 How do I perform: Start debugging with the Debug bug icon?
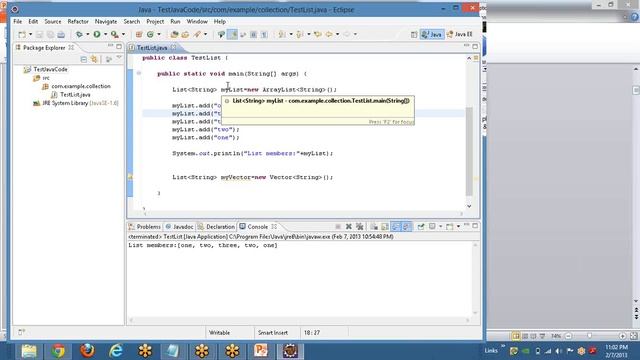79,35
